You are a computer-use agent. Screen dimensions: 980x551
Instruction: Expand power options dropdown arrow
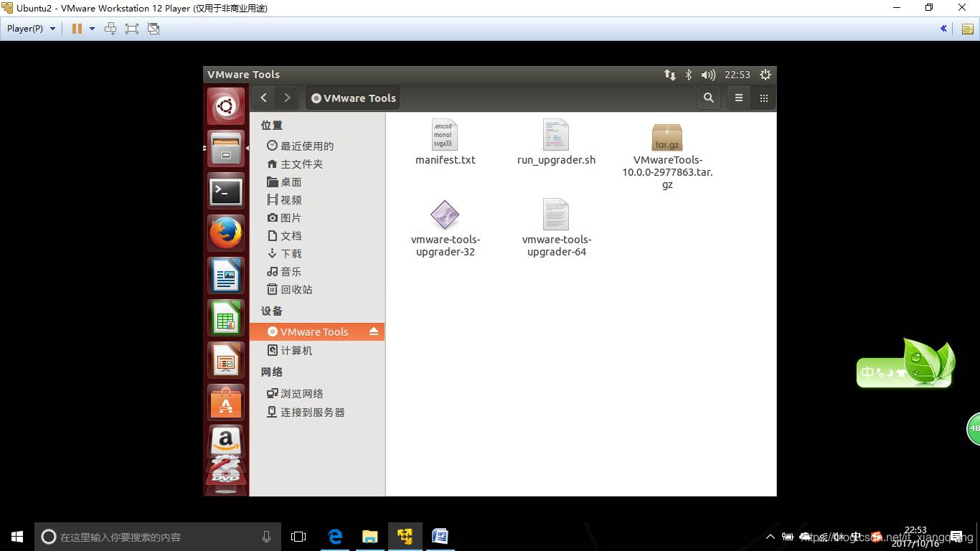point(92,29)
